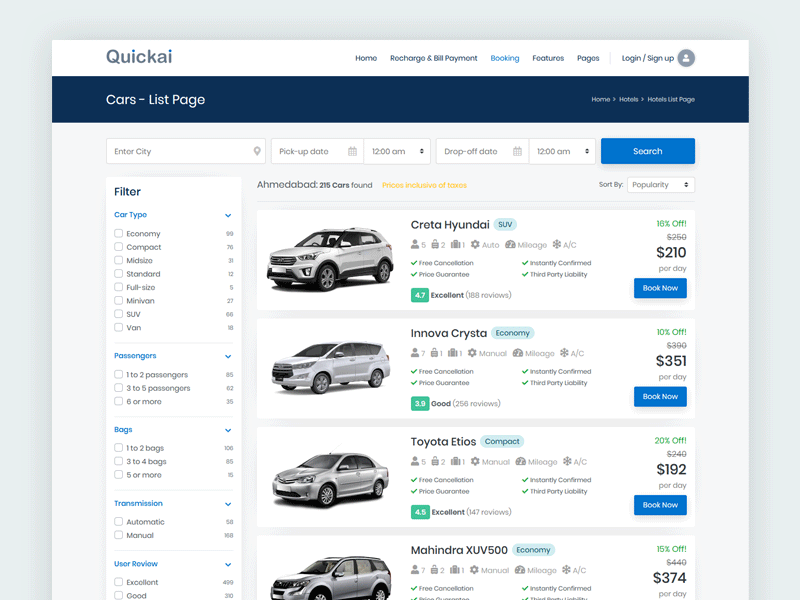Click the 3.9 rating badge on Innova Crysta
This screenshot has height=600, width=800.
(420, 404)
